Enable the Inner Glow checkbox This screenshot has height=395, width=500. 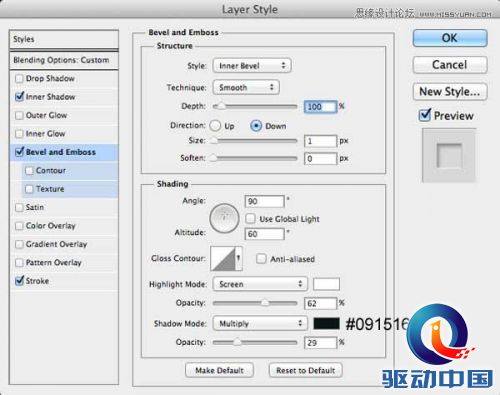[19, 134]
